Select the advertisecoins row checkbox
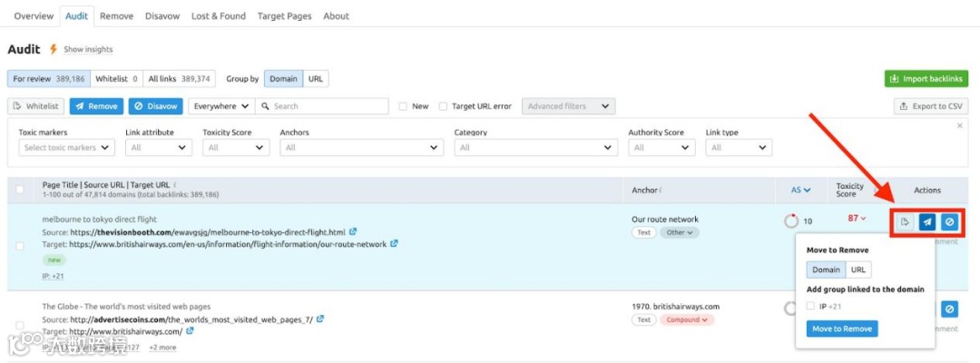The height and width of the screenshot is (363, 980). coord(20,325)
